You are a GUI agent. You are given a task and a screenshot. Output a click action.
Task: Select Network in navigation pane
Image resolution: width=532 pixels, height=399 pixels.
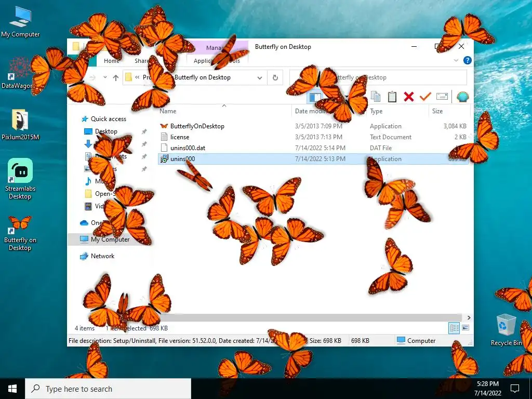click(x=102, y=256)
